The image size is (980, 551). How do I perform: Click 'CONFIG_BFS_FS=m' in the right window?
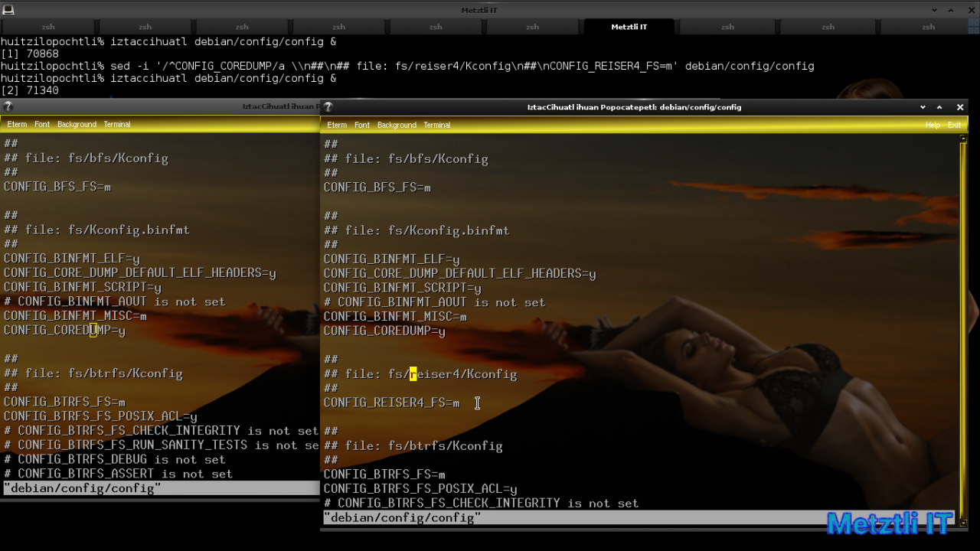[377, 187]
